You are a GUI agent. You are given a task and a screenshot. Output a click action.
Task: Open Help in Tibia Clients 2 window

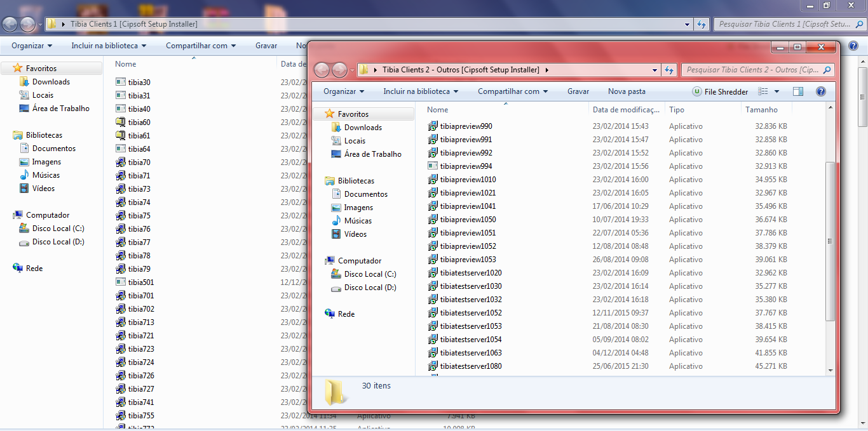[x=820, y=91]
